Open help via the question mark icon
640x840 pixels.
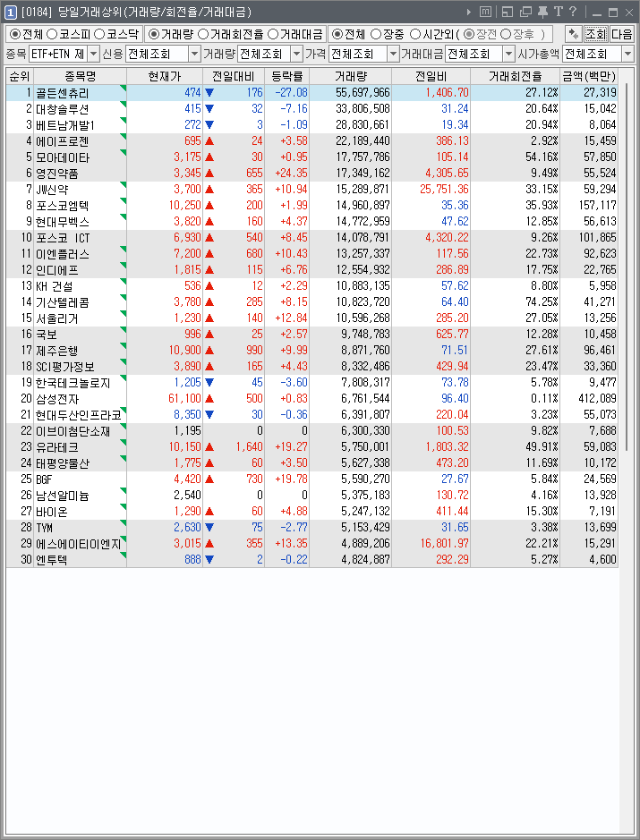[573, 12]
